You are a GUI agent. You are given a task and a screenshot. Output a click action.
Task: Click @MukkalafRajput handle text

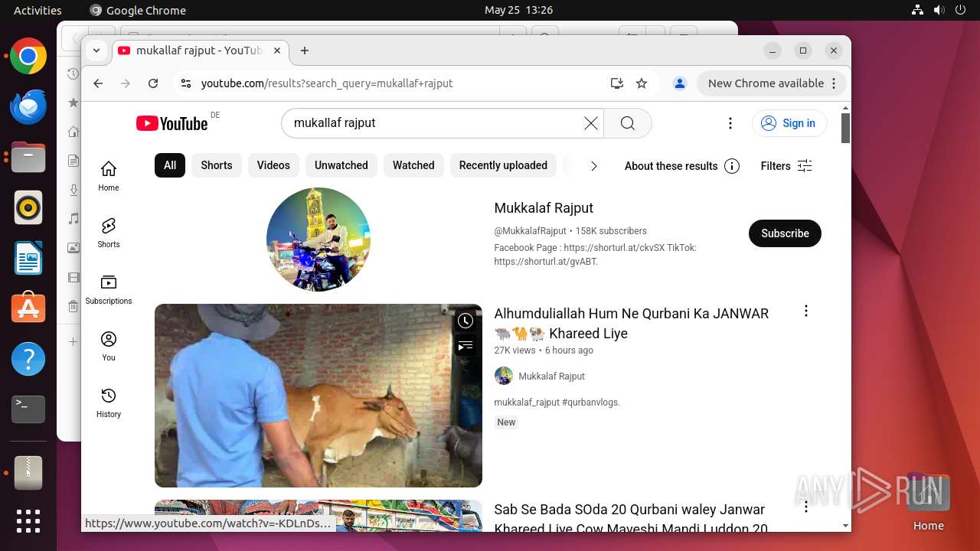pos(531,231)
